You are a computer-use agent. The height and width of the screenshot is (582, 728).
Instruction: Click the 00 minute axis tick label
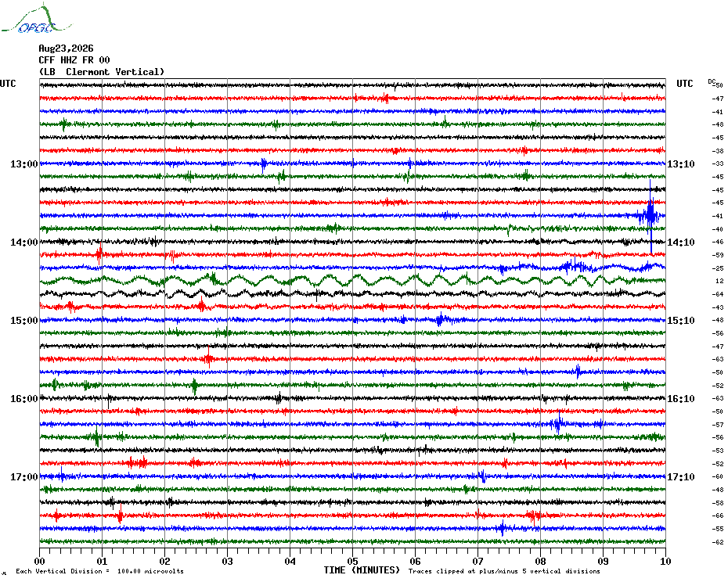[39, 561]
